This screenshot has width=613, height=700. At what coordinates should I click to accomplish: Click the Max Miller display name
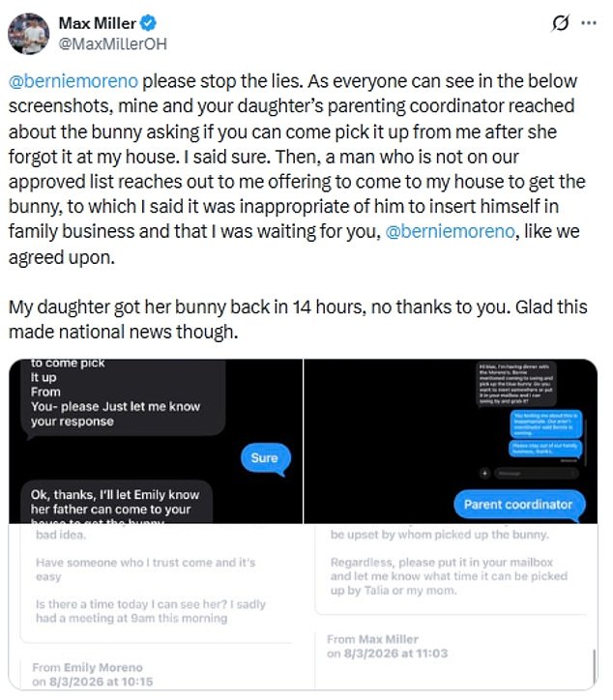98,23
